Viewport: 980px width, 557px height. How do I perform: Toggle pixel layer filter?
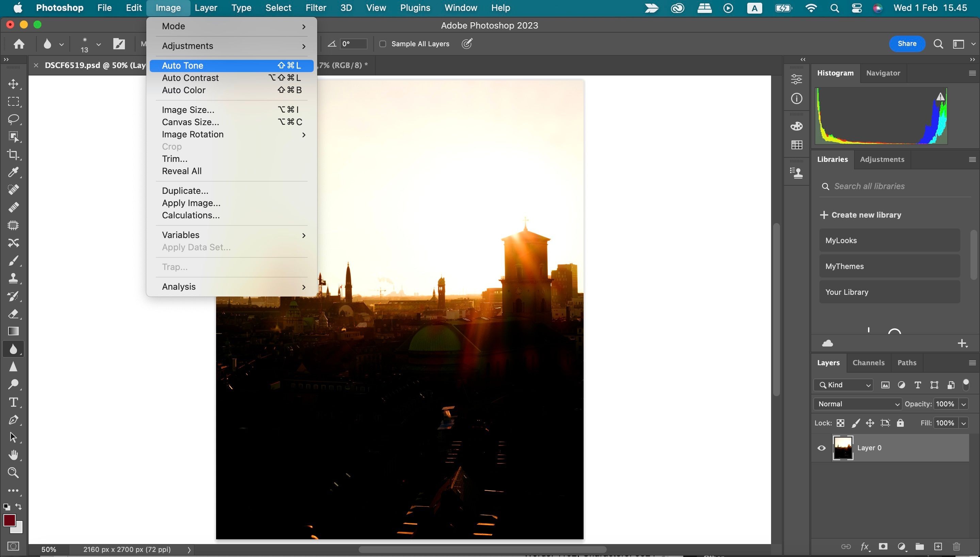pyautogui.click(x=885, y=385)
